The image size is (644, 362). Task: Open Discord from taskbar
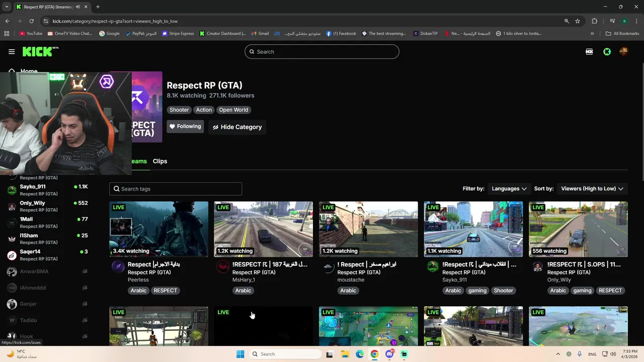[389, 354]
